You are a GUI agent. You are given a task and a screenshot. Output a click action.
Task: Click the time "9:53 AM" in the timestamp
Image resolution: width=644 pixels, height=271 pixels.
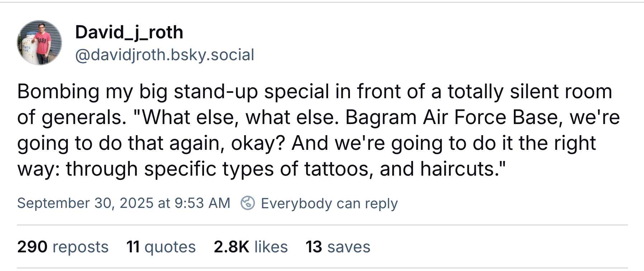tap(202, 203)
